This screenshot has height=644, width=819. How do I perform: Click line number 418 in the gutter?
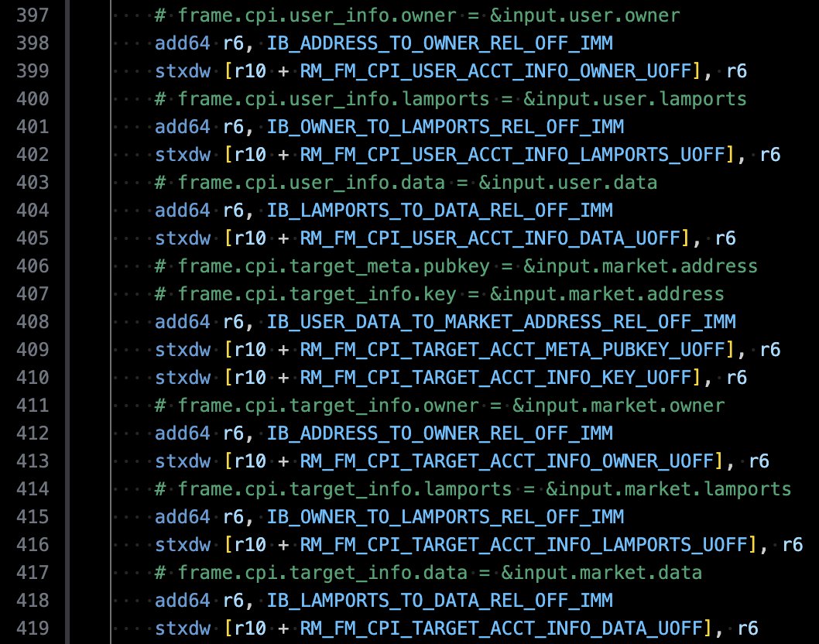point(33,600)
